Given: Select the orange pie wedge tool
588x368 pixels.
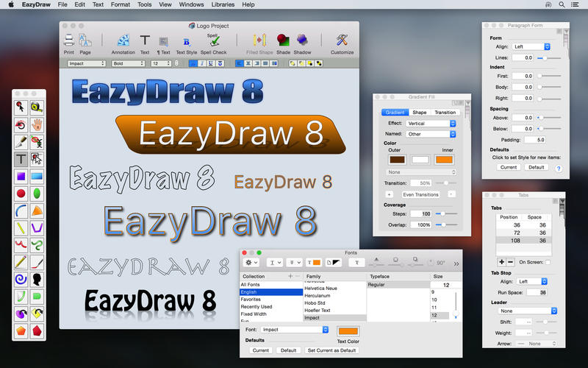Looking at the screenshot, I should (x=37, y=210).
